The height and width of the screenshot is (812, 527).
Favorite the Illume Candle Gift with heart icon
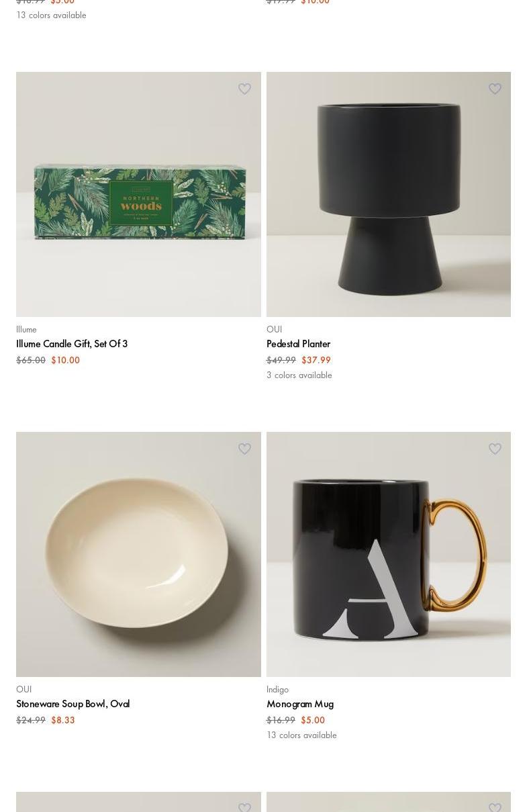click(x=244, y=89)
